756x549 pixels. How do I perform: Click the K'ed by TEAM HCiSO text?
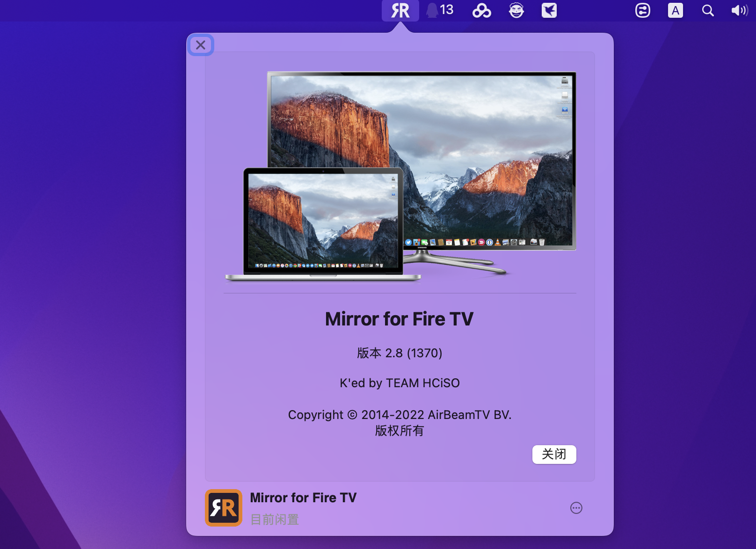tap(400, 383)
